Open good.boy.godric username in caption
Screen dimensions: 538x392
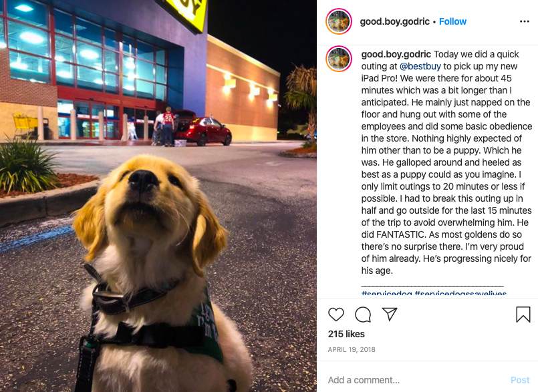click(396, 54)
